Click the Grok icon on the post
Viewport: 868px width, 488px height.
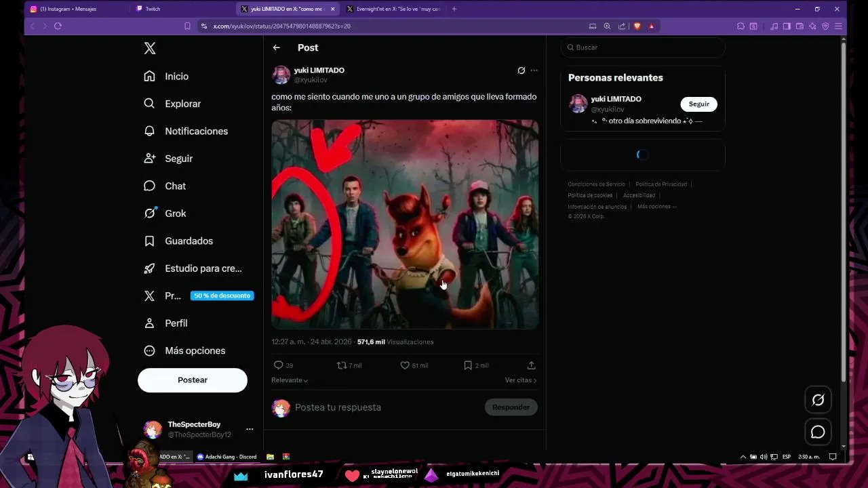pos(521,70)
